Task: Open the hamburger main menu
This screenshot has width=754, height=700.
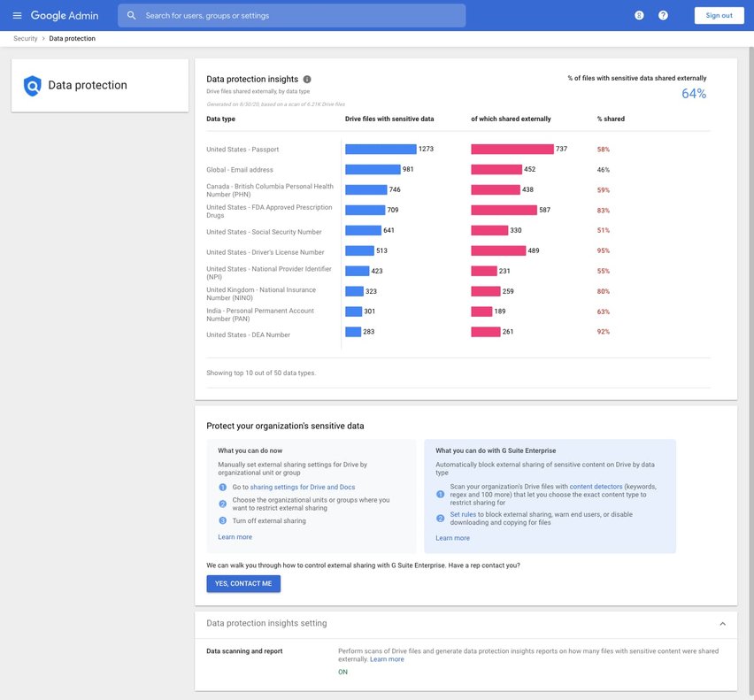Action: click(x=18, y=15)
